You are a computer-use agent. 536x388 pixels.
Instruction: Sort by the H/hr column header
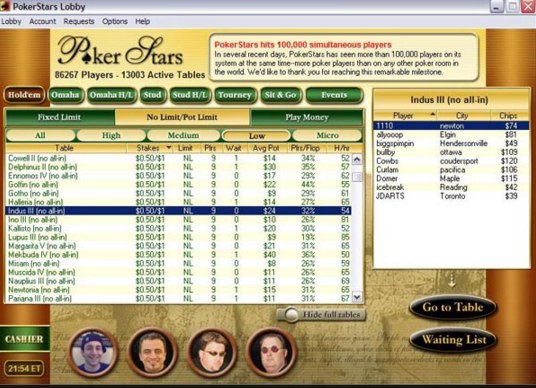[x=341, y=148]
